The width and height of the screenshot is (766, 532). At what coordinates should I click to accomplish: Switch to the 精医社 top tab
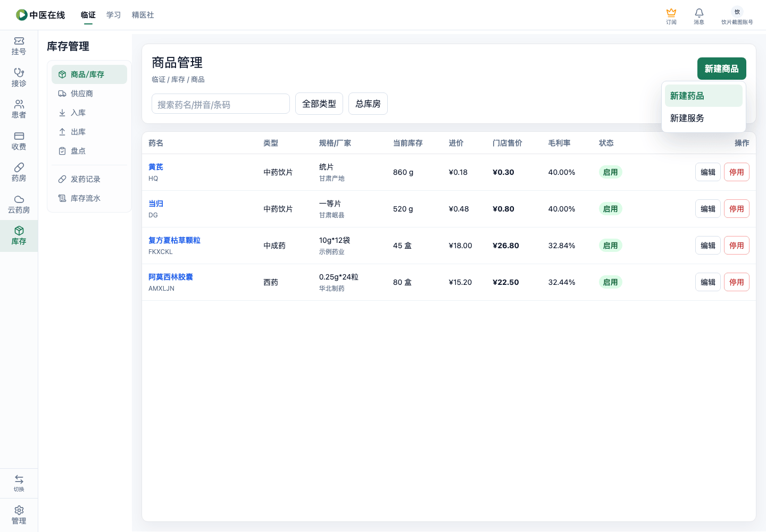[143, 15]
